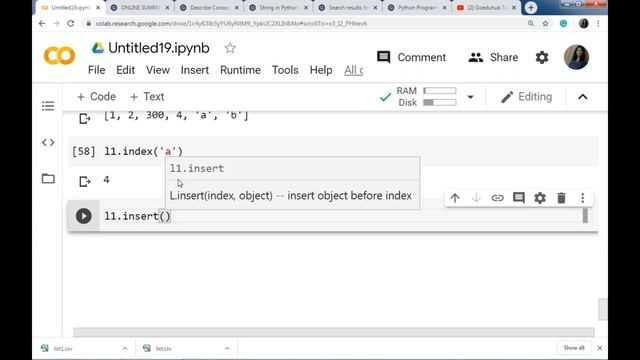Add a comment to the cell
The height and width of the screenshot is (360, 640).
tap(519, 198)
